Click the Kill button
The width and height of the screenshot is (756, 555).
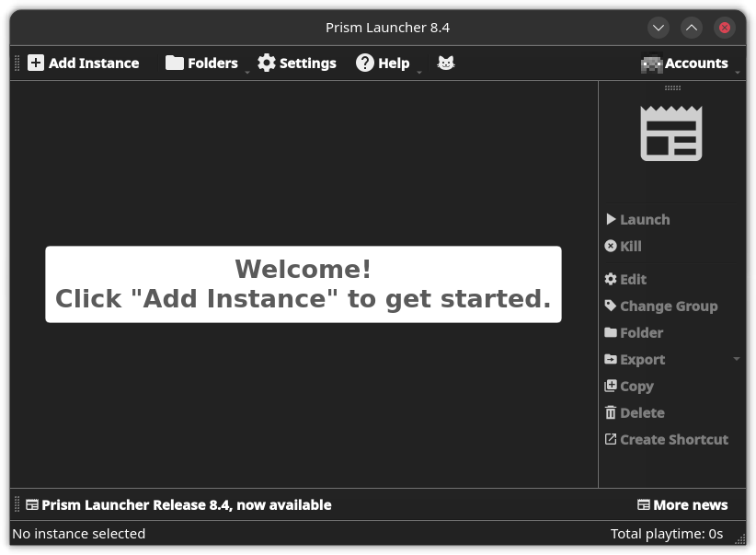pyautogui.click(x=624, y=246)
